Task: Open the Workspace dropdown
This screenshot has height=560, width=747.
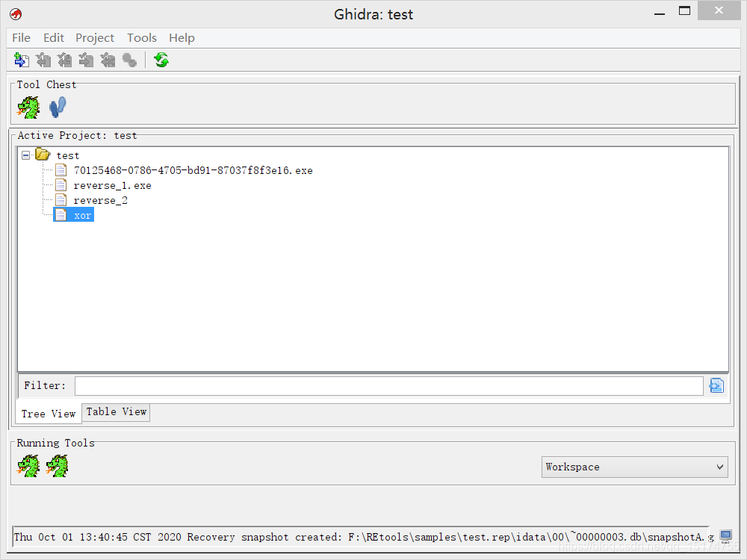Action: click(x=634, y=467)
